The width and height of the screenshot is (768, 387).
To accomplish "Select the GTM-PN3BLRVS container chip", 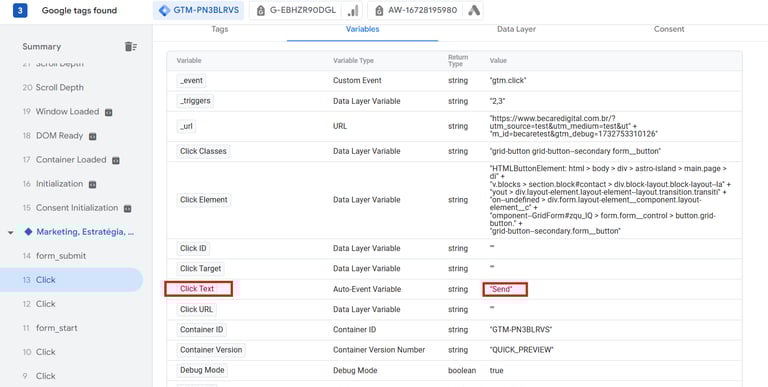I will click(x=198, y=10).
